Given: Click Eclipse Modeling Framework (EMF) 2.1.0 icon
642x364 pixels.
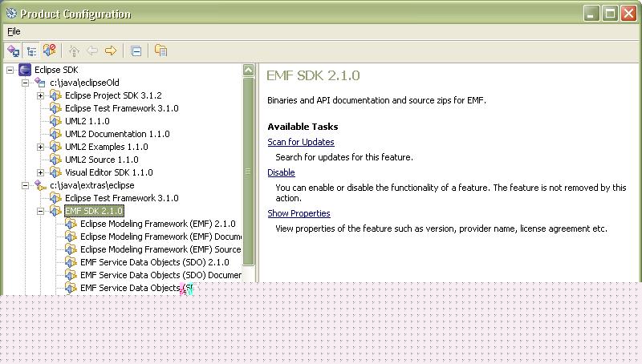Looking at the screenshot, I should point(71,224).
